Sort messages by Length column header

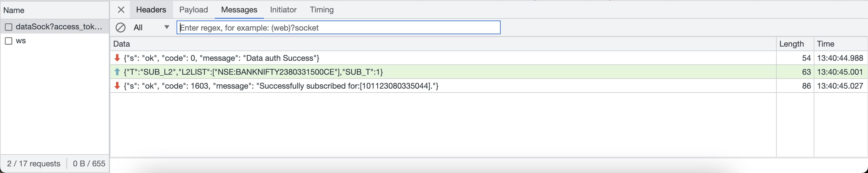[795, 44]
